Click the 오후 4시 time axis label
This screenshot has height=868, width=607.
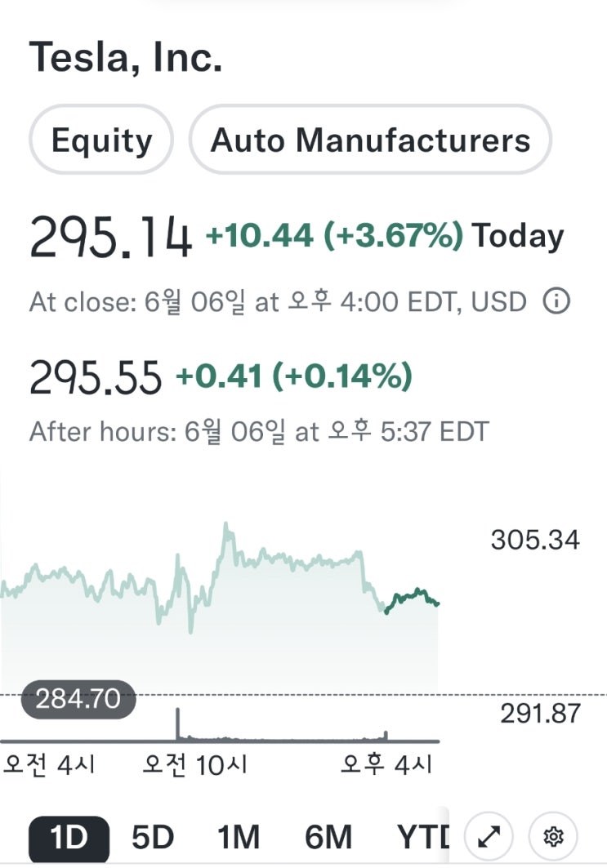click(386, 765)
